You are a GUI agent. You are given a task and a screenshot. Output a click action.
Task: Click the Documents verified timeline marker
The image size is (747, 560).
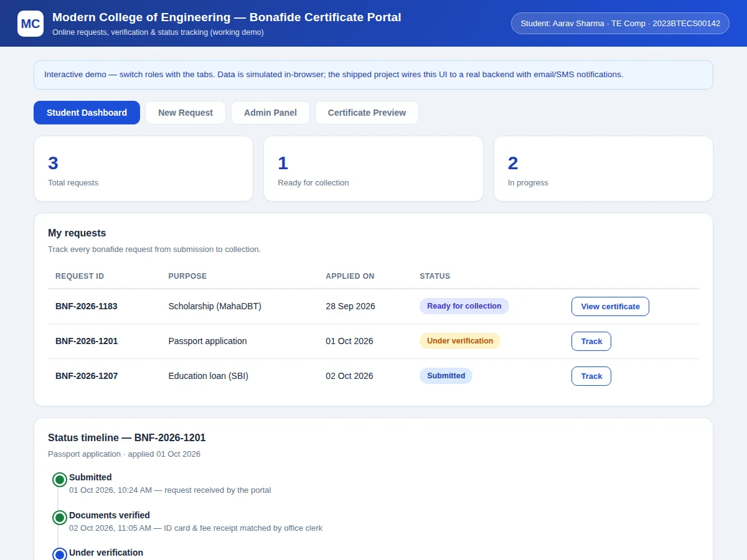[60, 518]
